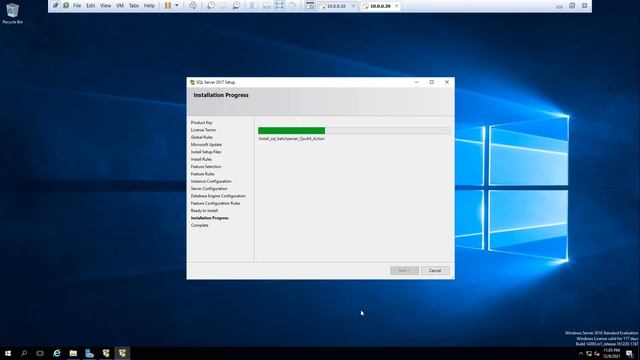
Task: Click the first SQL setup taskbar icon
Action: coord(106,353)
